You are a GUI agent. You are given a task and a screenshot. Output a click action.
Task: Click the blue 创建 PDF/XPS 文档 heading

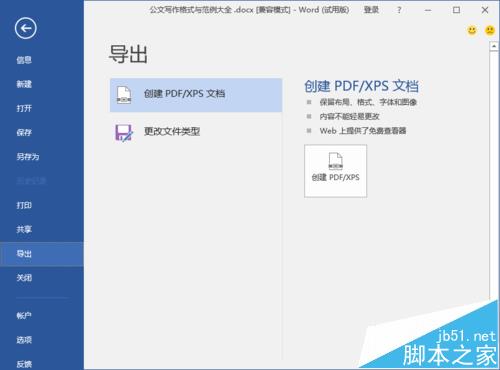(x=362, y=86)
